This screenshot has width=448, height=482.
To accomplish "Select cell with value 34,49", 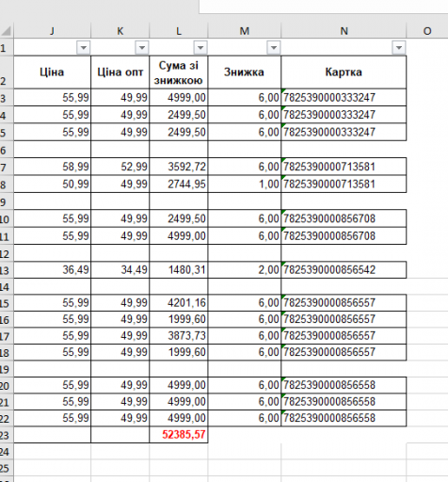I will click(x=120, y=270).
